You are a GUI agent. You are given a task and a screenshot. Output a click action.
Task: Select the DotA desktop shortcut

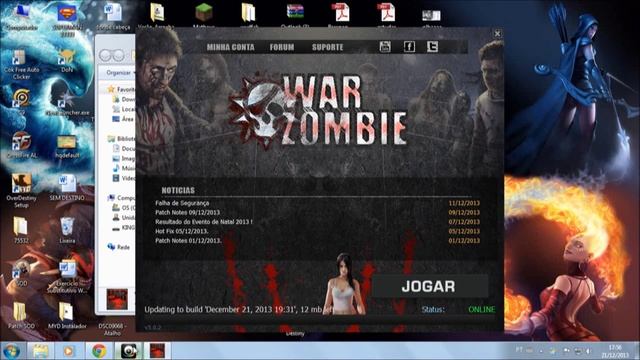point(67,61)
